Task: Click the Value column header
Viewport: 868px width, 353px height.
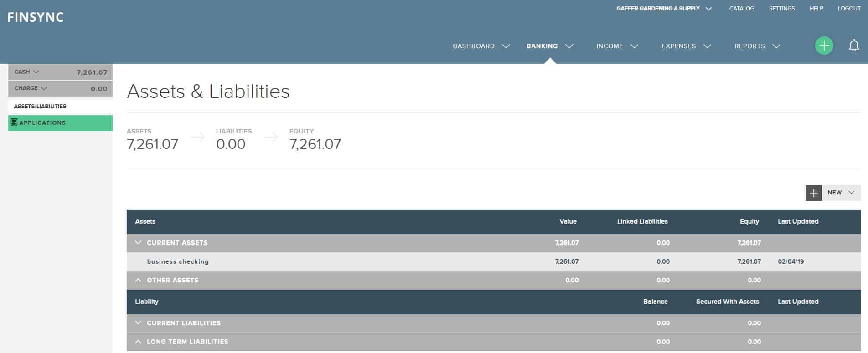Action: point(568,221)
